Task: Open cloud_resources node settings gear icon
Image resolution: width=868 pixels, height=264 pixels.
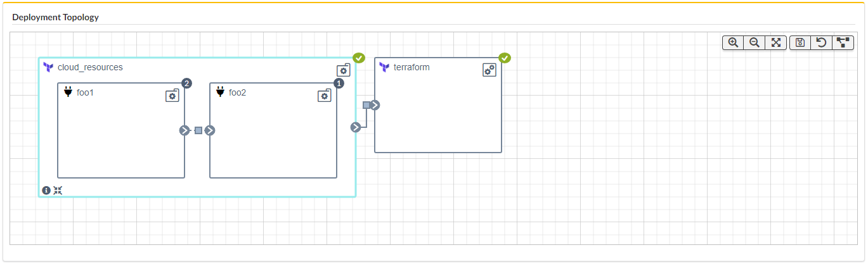Action: click(x=343, y=70)
